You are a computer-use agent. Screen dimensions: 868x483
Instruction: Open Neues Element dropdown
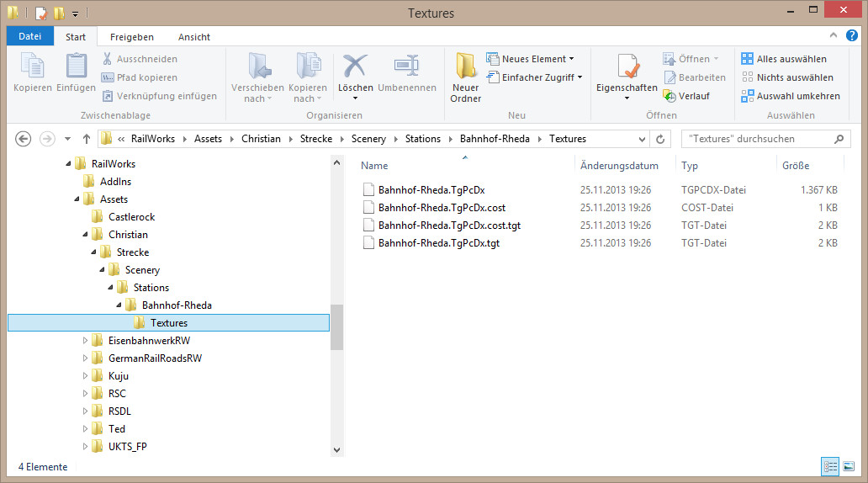(x=531, y=59)
